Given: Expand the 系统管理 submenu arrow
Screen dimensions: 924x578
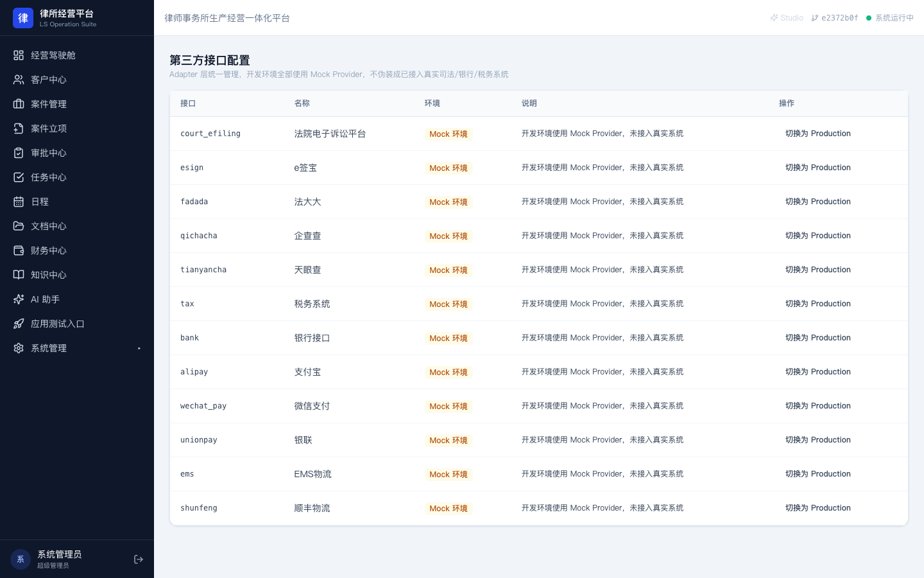Looking at the screenshot, I should (x=139, y=348).
